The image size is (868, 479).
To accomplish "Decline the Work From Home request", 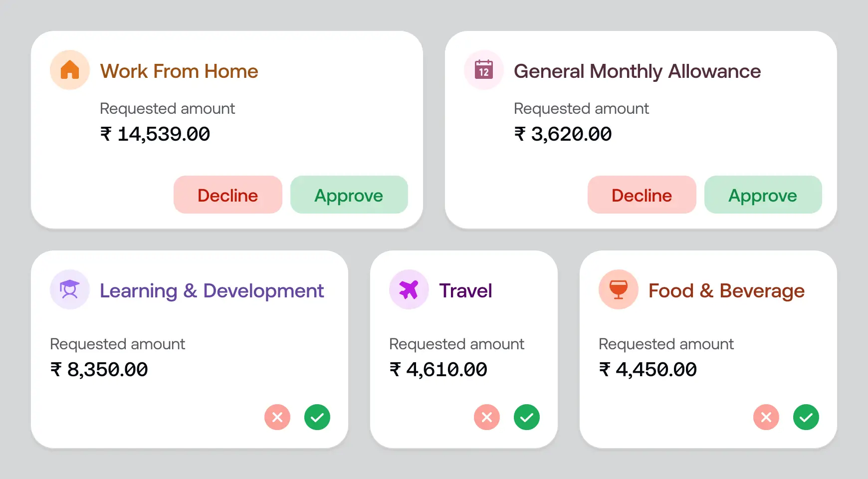I will pos(228,195).
